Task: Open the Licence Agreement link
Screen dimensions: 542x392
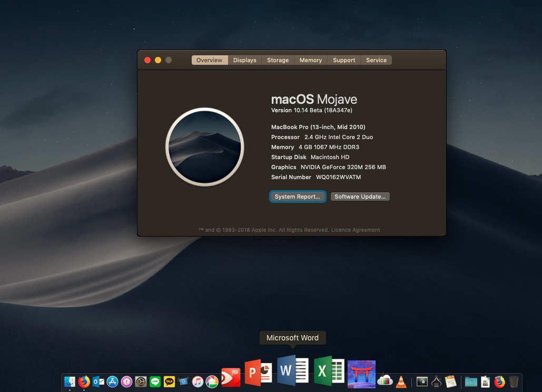Action: click(x=356, y=230)
